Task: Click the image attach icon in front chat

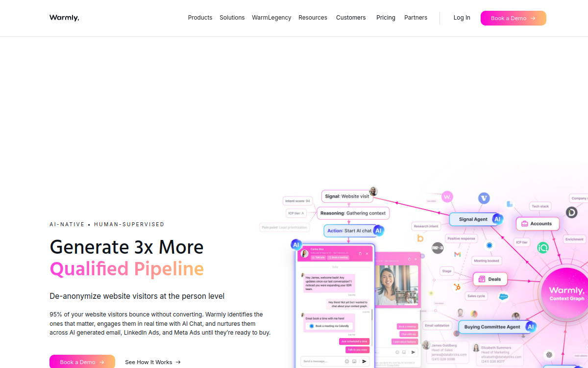Action: pos(354,361)
